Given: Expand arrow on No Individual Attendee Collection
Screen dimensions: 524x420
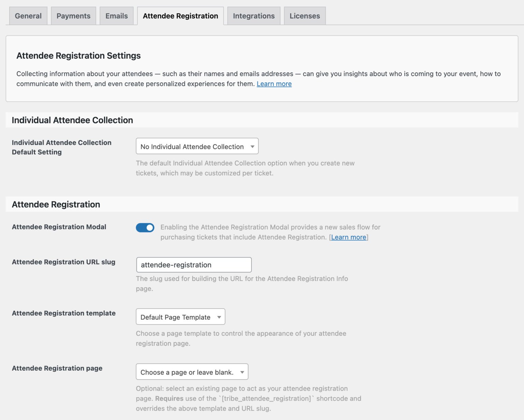Looking at the screenshot, I should point(252,146).
